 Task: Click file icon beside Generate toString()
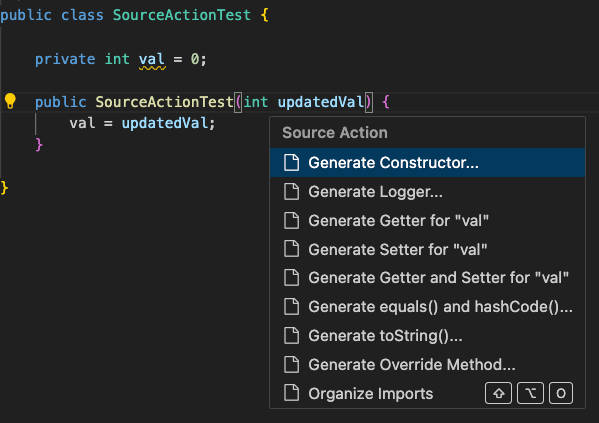click(291, 335)
